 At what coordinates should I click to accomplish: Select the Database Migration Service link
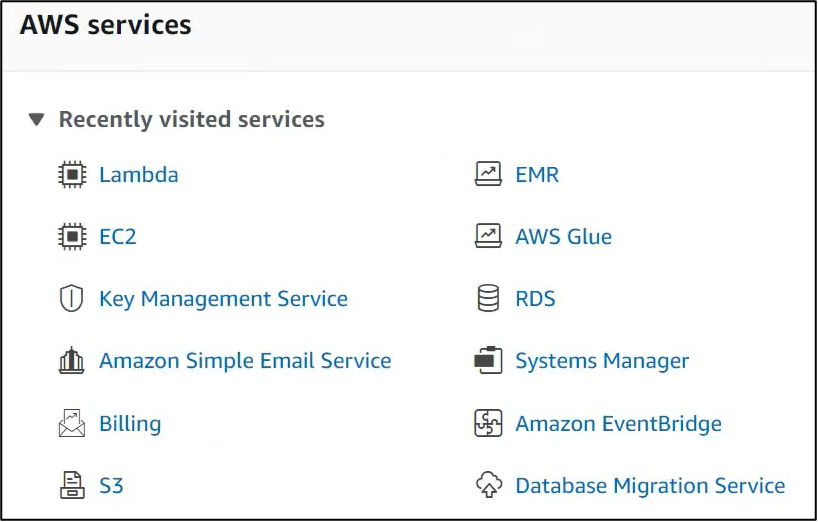click(x=650, y=486)
